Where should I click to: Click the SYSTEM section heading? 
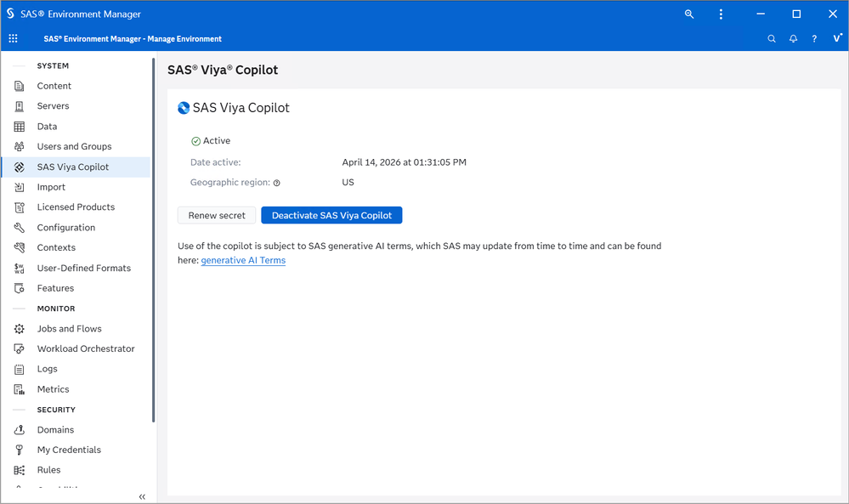click(x=53, y=66)
